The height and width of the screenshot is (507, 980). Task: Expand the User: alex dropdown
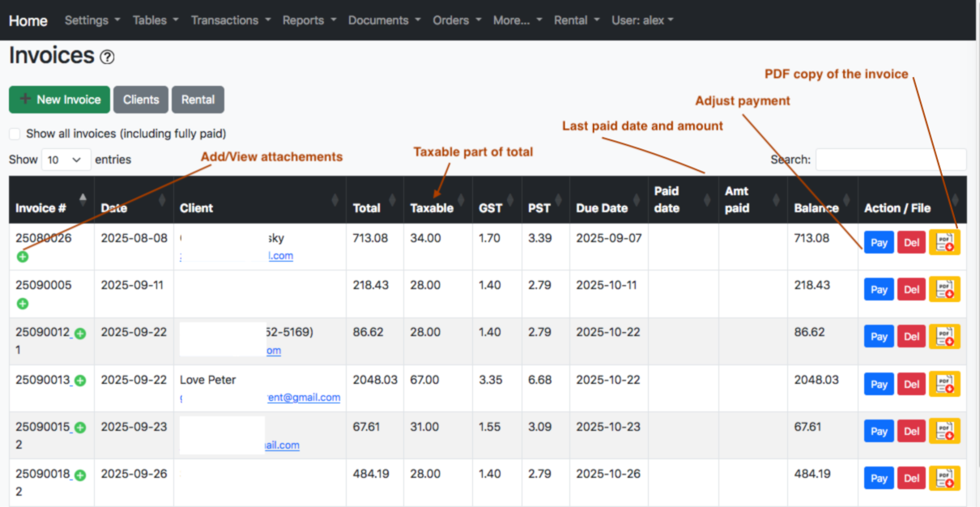[642, 20]
